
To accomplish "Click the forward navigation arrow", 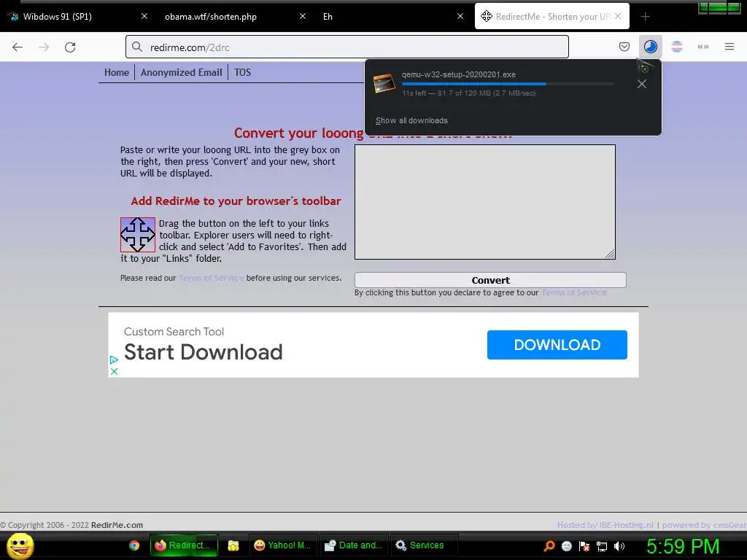I will pos(44,47).
